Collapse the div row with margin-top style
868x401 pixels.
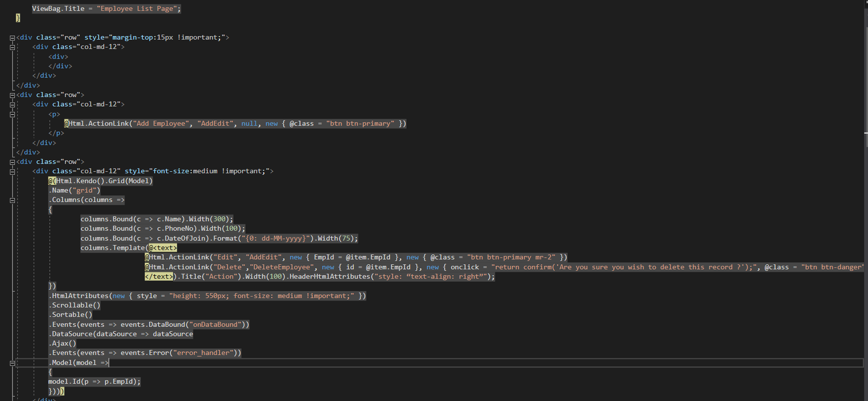(x=12, y=38)
